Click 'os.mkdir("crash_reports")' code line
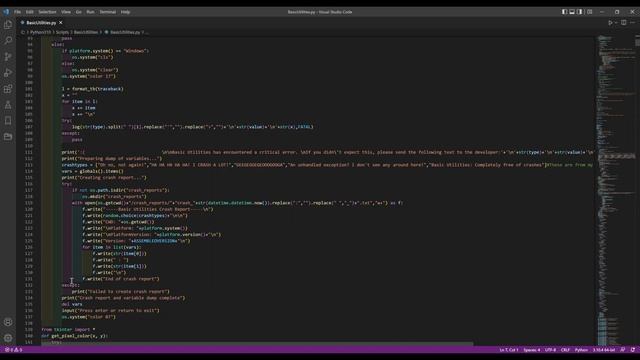The image size is (640, 360). tap(114, 197)
